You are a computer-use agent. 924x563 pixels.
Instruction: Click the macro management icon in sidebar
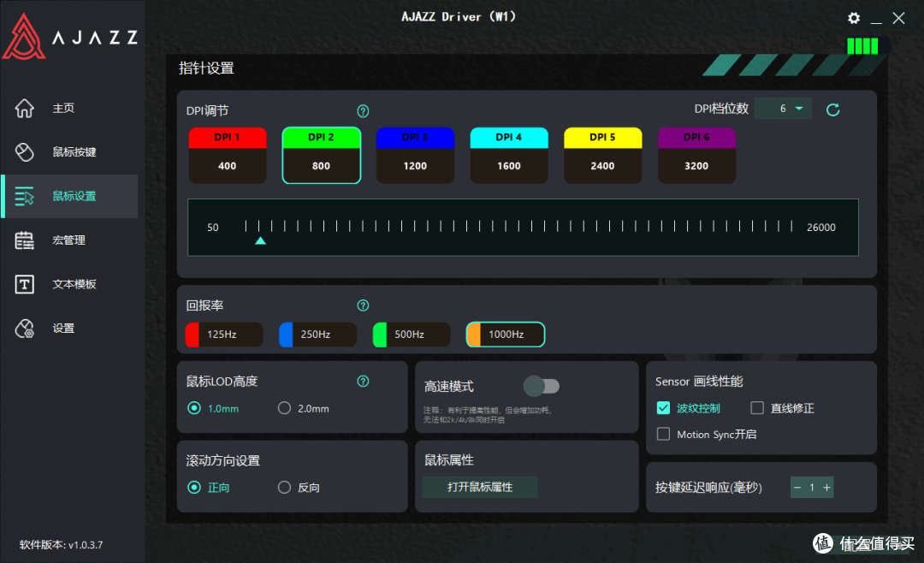24,240
